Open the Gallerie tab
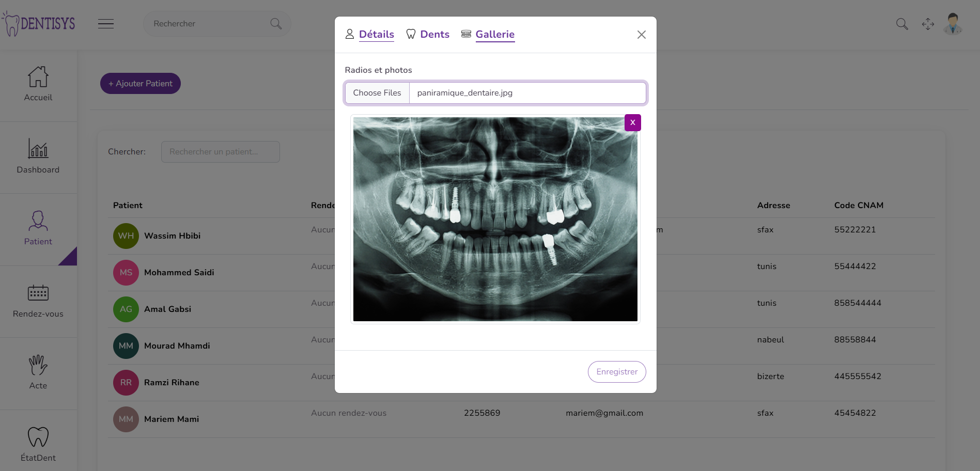This screenshot has width=980, height=471. pyautogui.click(x=494, y=34)
